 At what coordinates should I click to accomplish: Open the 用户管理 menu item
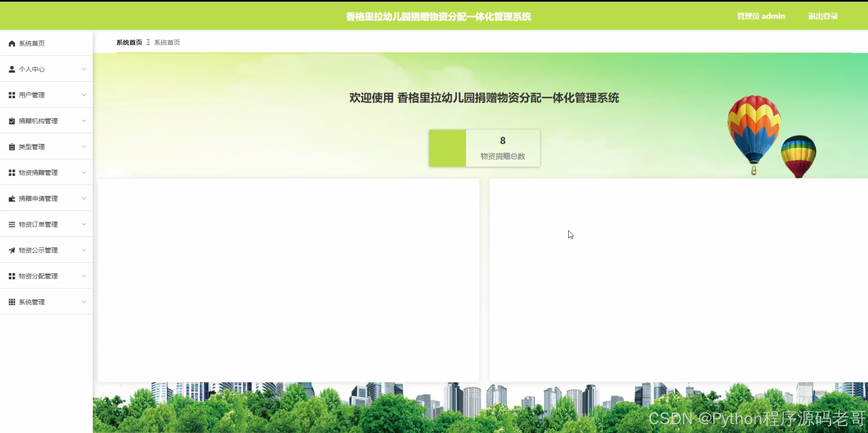point(32,95)
